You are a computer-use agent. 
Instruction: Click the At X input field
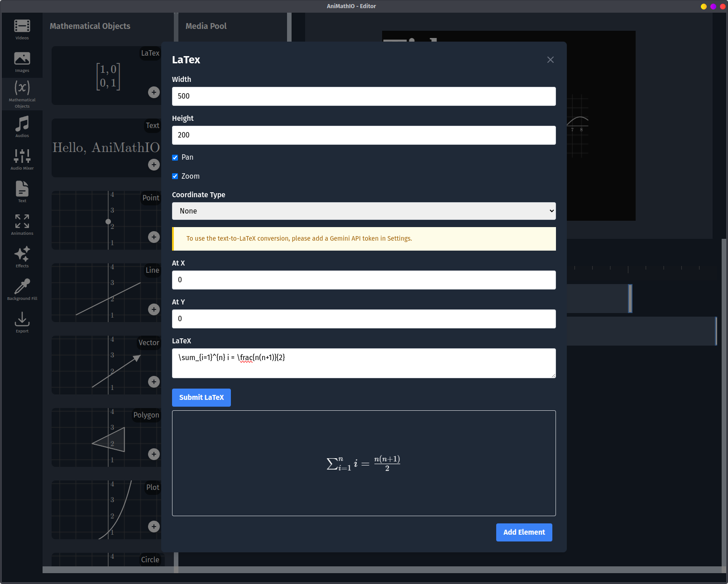[x=364, y=280]
